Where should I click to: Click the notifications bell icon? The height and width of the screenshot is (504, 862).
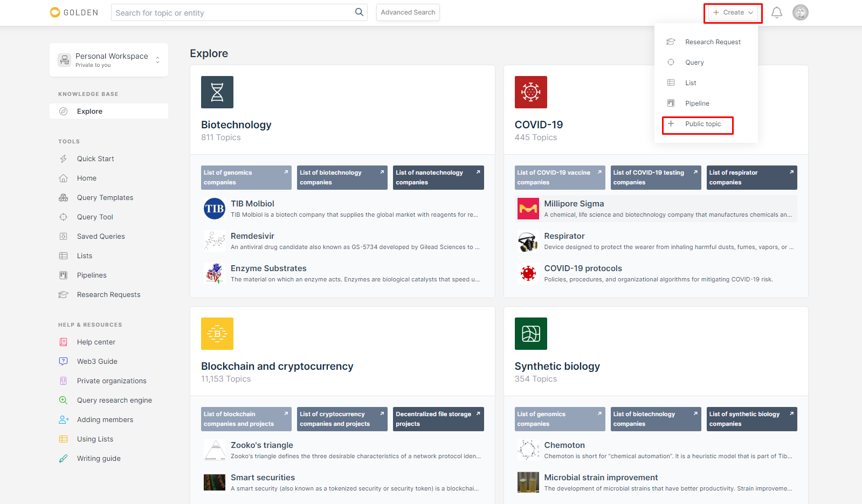click(776, 12)
